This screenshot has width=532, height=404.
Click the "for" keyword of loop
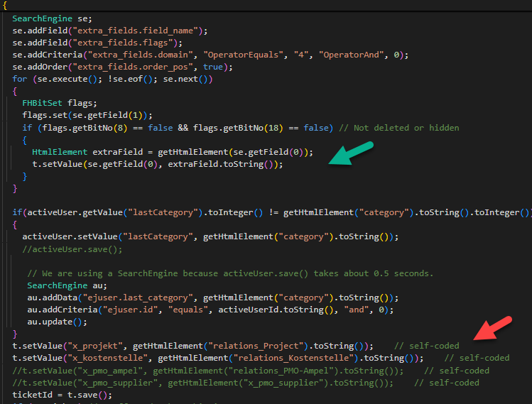[x=20, y=79]
